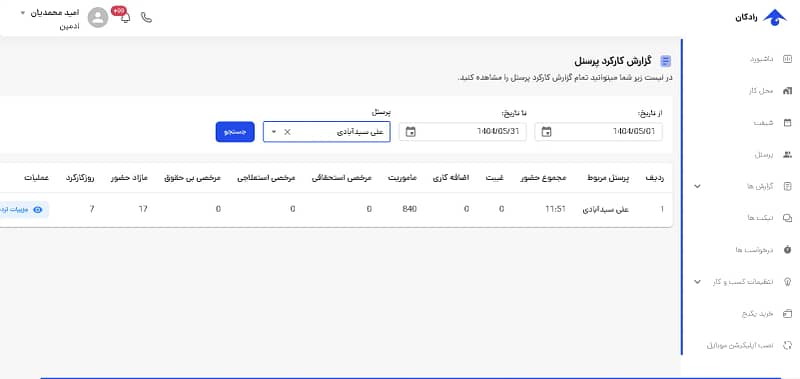800x379 pixels.
Task: Expand the گزارش ها chevron in sidebar
Action: point(697,186)
